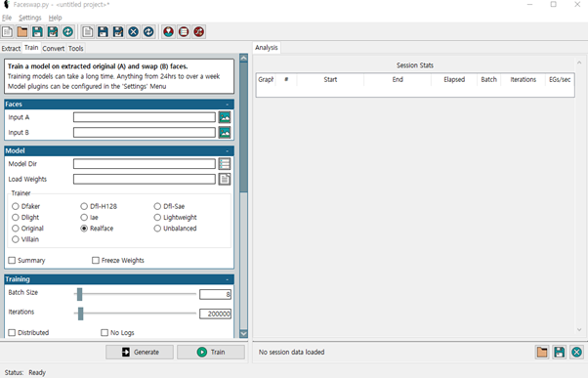Clear session data with the X icon

tap(576, 353)
